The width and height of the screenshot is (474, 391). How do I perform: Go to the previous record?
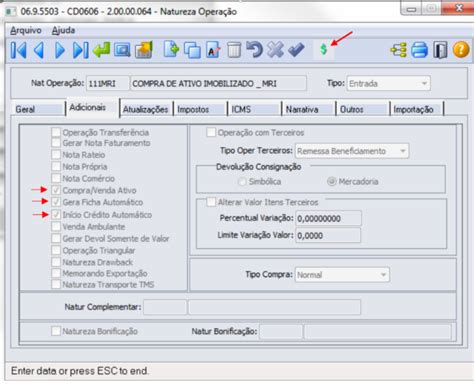[39, 50]
